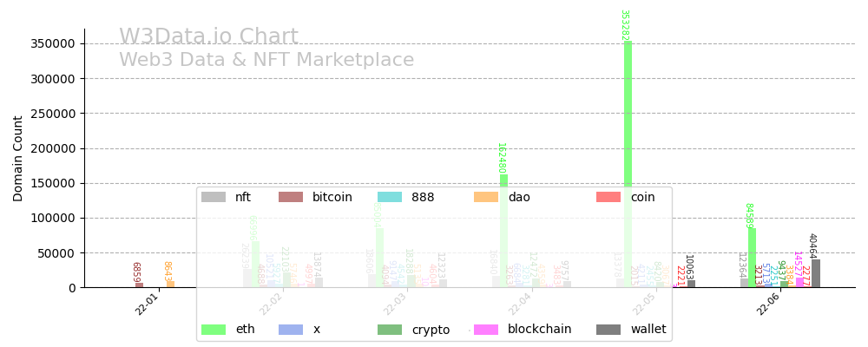Viewport: 868px width, 347px height.
Task: Click the tallest eth bar in 22-05
Action: 628,165
